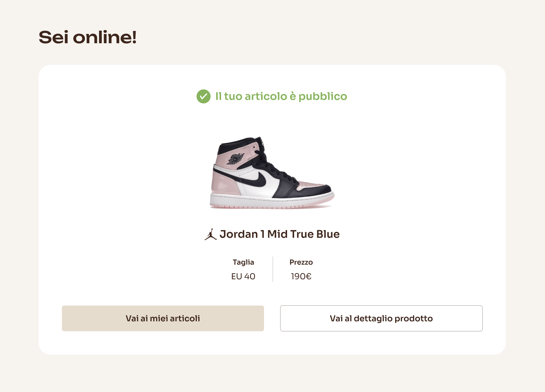Click the Jordan 1 Mid True Blue title
The height and width of the screenshot is (392, 545).
(x=280, y=234)
